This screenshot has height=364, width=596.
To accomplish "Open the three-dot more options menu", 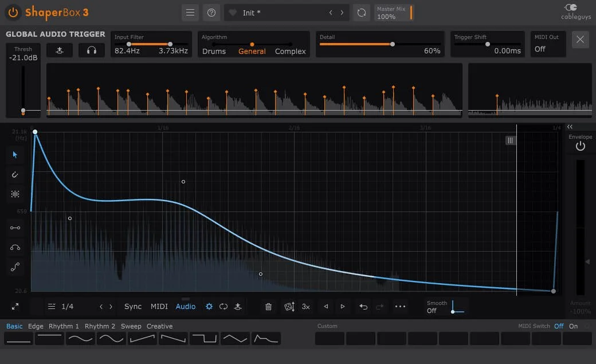I will (400, 306).
